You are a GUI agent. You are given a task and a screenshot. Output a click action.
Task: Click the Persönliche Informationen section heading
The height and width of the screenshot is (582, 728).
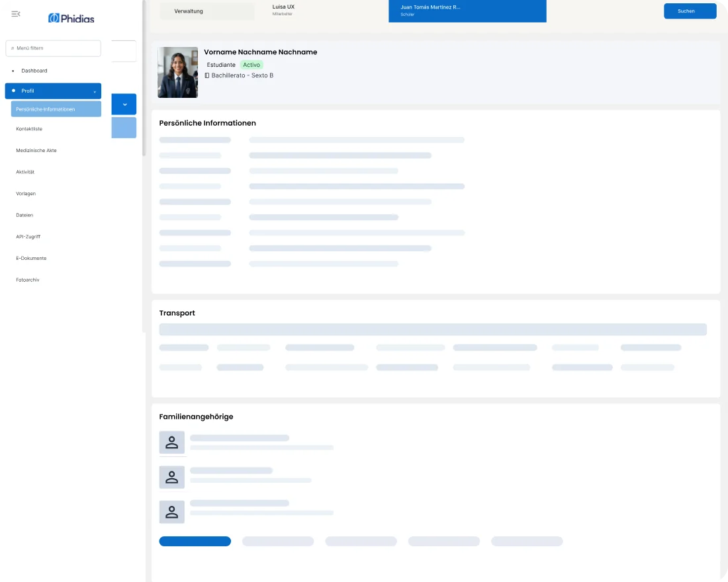click(208, 123)
